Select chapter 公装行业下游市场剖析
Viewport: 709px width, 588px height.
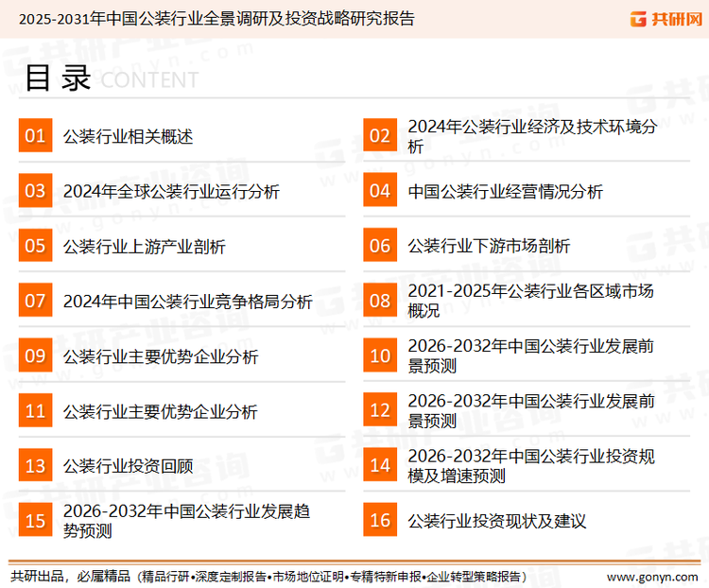pyautogui.click(x=489, y=246)
